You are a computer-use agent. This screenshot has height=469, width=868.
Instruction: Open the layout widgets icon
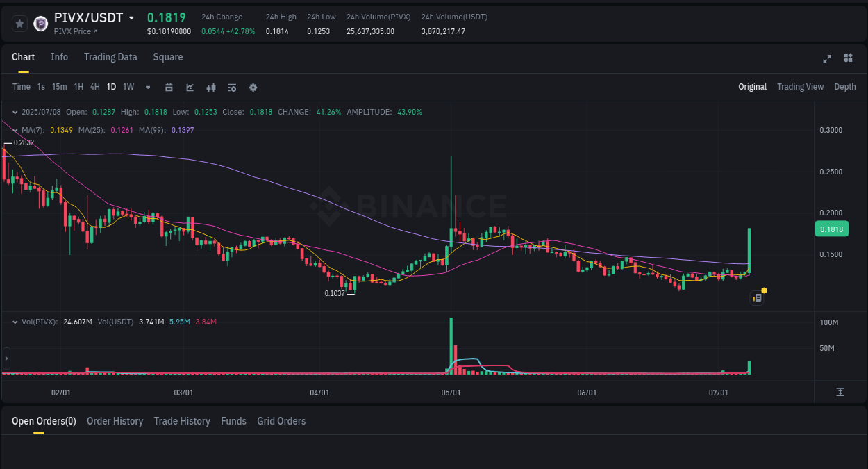coord(848,58)
